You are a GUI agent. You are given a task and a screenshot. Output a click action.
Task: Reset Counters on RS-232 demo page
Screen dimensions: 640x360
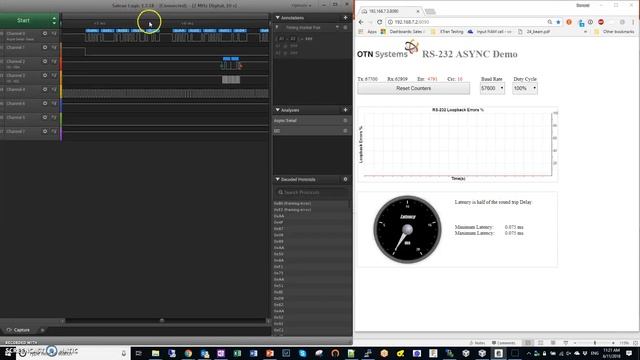[x=413, y=88]
